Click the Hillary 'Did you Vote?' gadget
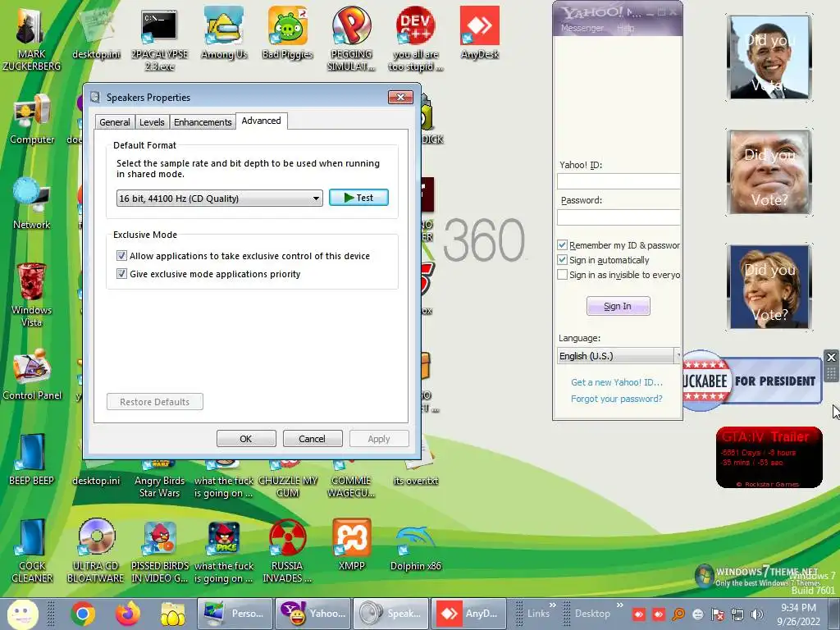Screen dimensions: 840x630 tap(769, 287)
